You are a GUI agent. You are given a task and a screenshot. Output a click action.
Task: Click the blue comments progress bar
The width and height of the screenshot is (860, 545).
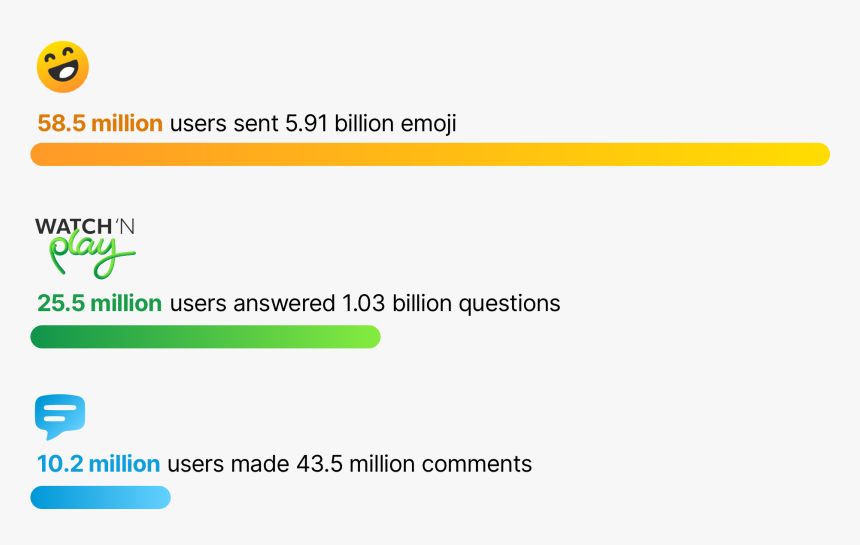click(100, 497)
